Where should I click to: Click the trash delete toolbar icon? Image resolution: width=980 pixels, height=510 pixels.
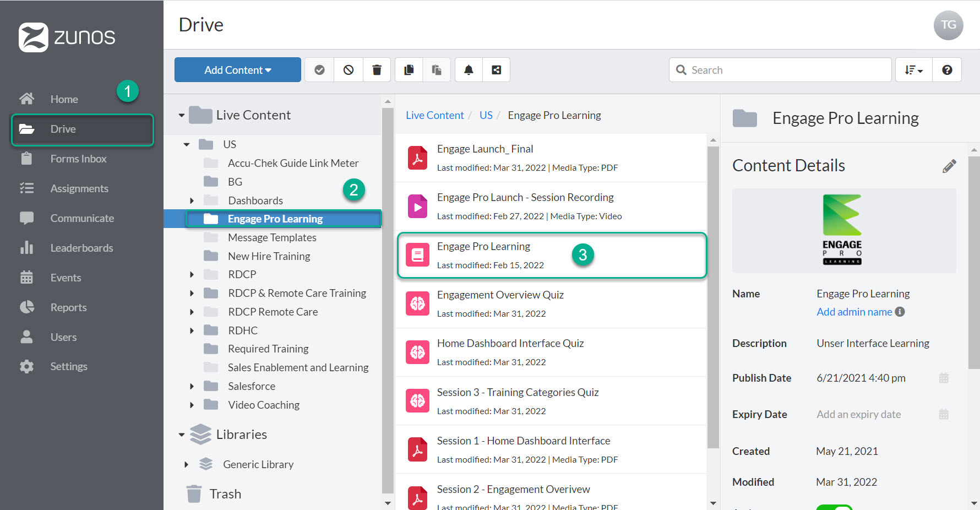point(377,70)
